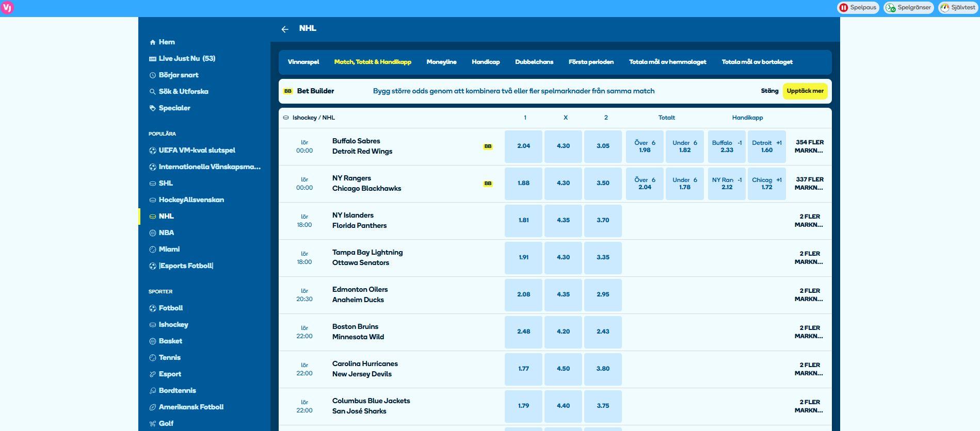Click the HockeyAllsvenskan puck icon
The width and height of the screenshot is (980, 431).
coord(152,200)
